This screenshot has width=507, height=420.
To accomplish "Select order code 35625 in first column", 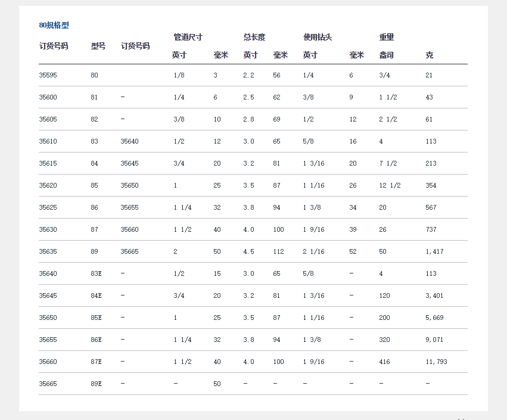I will pos(48,207).
